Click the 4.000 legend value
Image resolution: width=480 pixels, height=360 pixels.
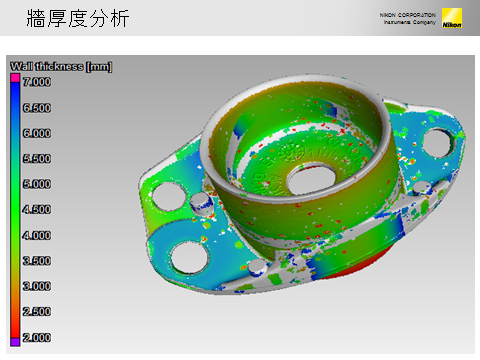pyautogui.click(x=37, y=235)
